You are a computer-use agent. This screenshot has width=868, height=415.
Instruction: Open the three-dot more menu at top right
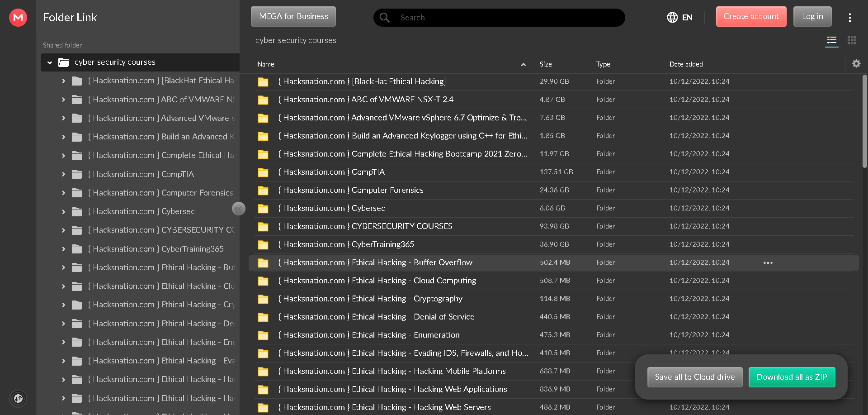(850, 18)
